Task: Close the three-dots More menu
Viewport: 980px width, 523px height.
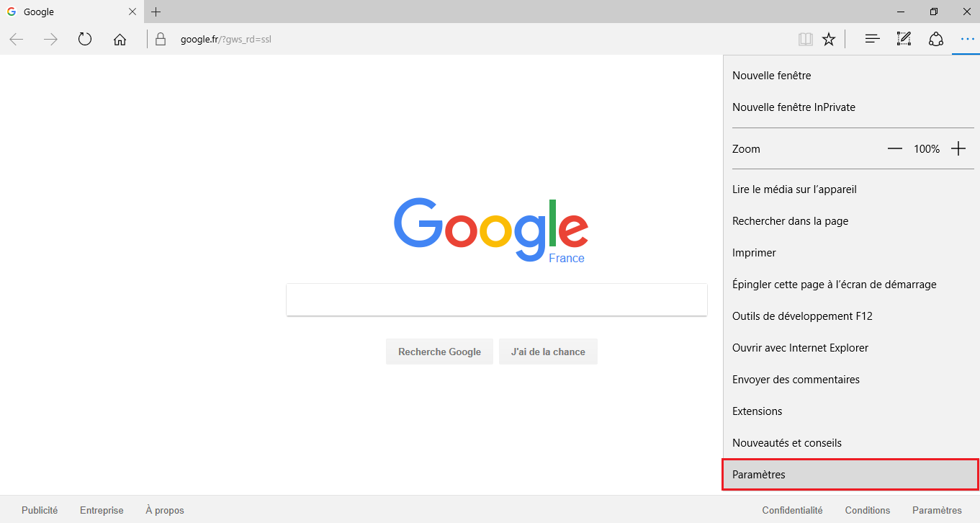Action: (x=966, y=39)
